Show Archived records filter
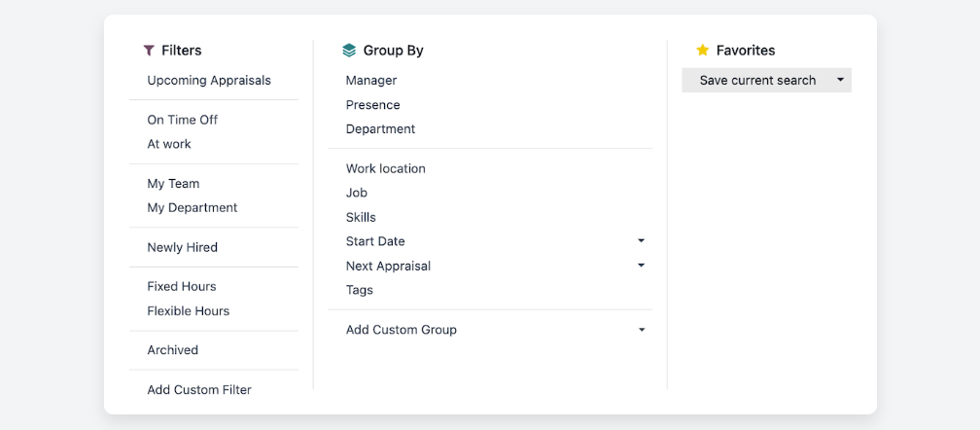980x430 pixels. tap(173, 350)
